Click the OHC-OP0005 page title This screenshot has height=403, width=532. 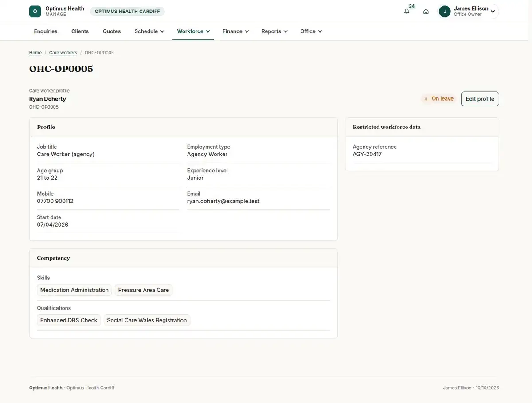click(61, 69)
